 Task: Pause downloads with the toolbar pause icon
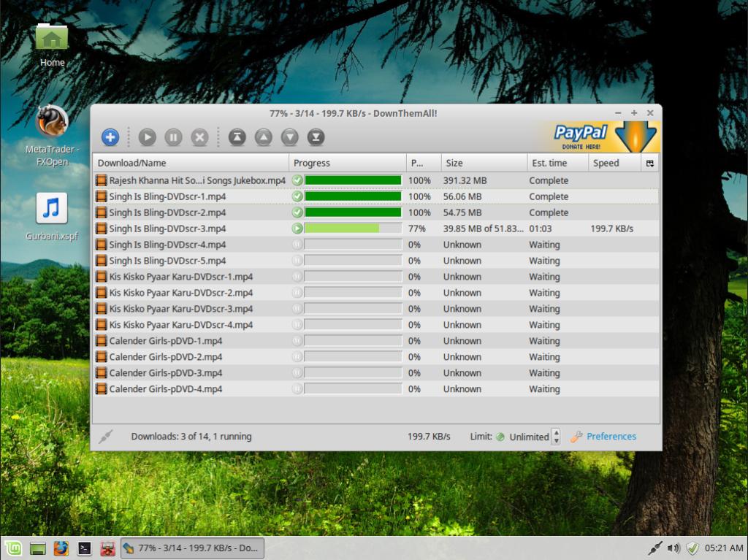(173, 137)
